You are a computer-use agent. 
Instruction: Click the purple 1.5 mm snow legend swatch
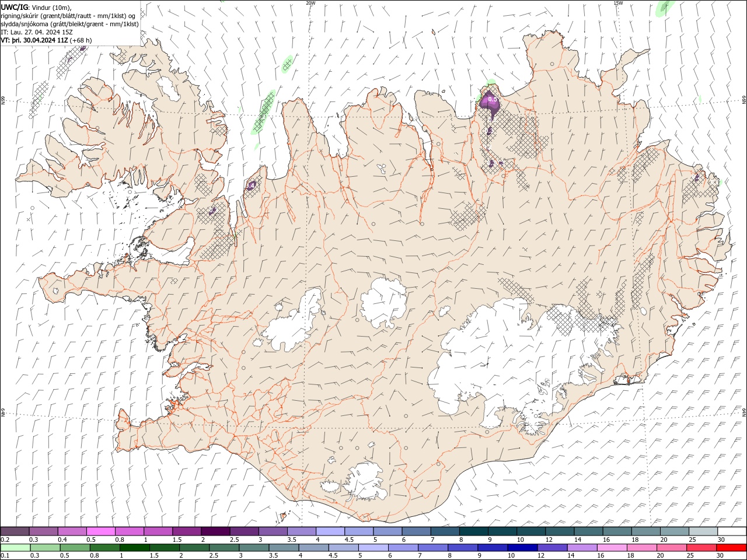pos(187,531)
